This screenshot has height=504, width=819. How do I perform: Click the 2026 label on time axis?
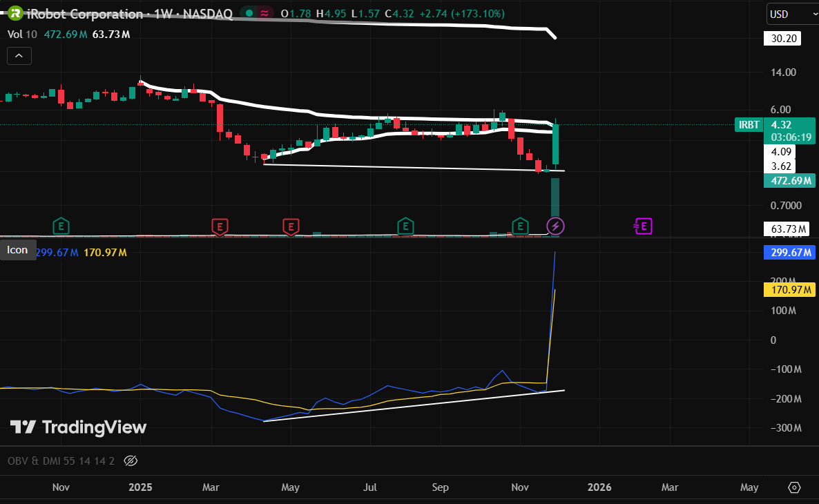[599, 487]
